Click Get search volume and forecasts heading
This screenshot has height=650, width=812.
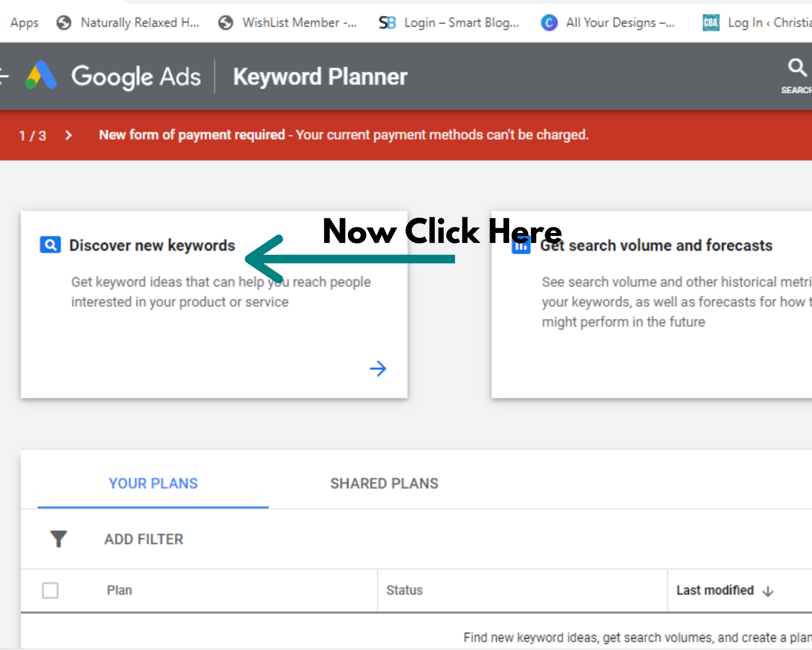(656, 245)
